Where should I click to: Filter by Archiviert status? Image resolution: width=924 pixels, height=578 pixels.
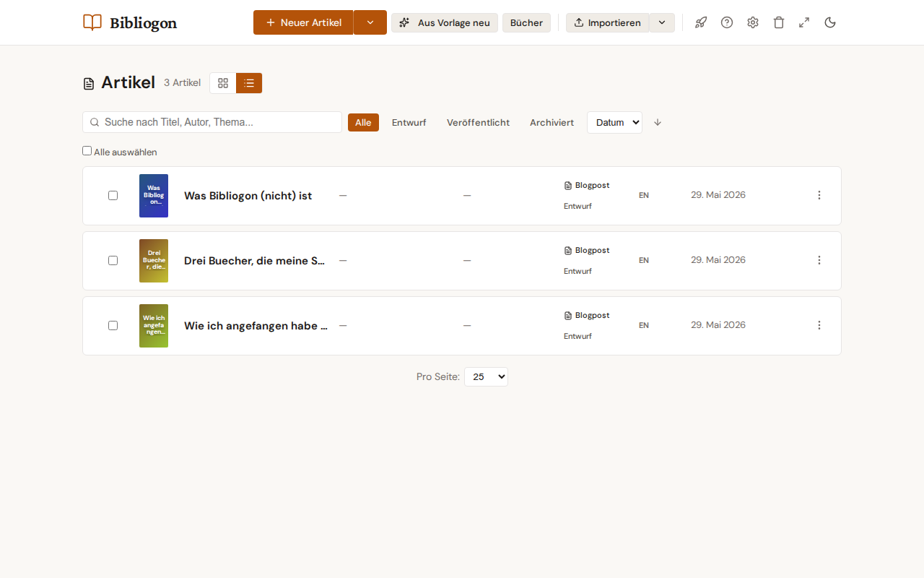552,122
